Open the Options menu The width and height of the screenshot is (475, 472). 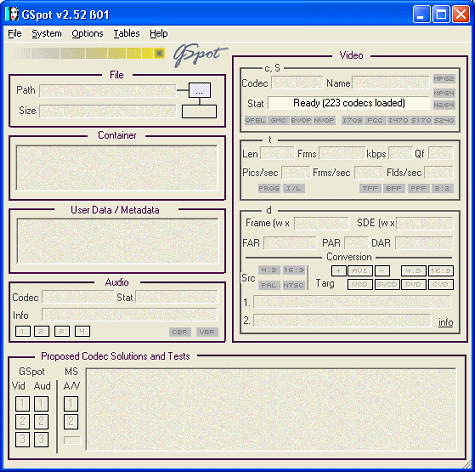click(x=87, y=34)
